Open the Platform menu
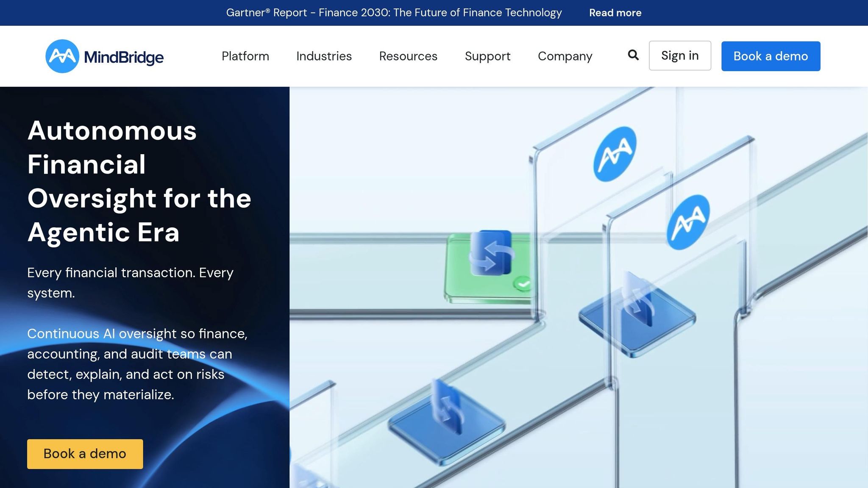This screenshot has height=488, width=868. pyautogui.click(x=245, y=56)
